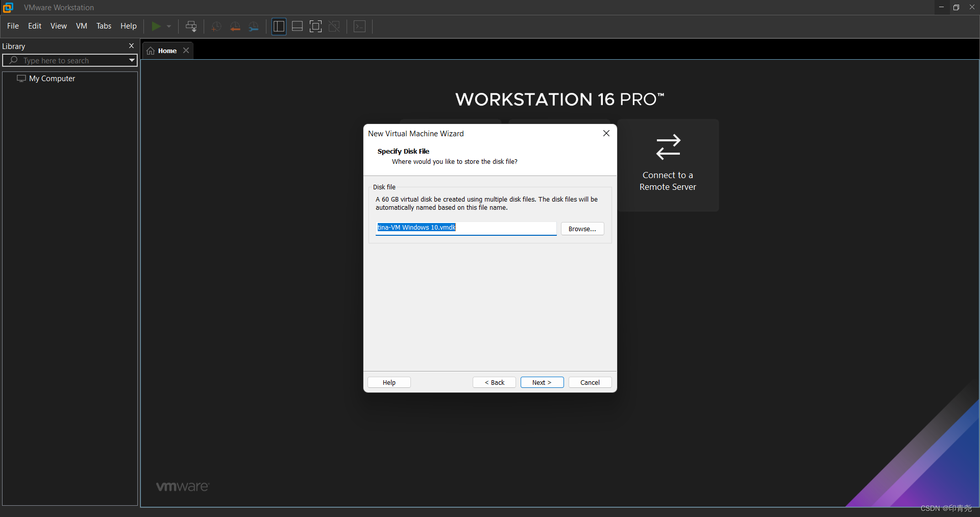Click the Library search field
This screenshot has height=517, width=980.
point(70,60)
